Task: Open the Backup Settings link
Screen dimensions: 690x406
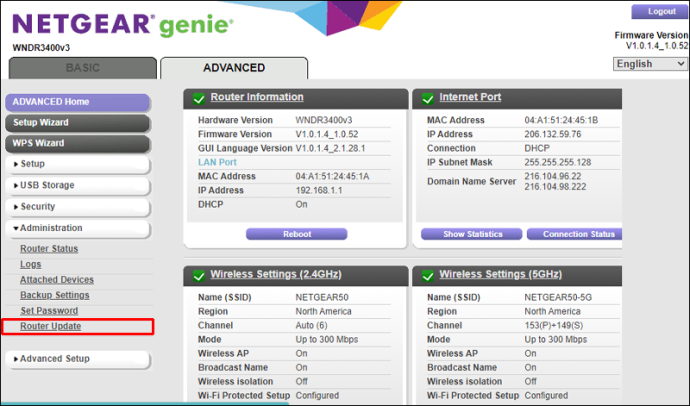Action: tap(55, 295)
